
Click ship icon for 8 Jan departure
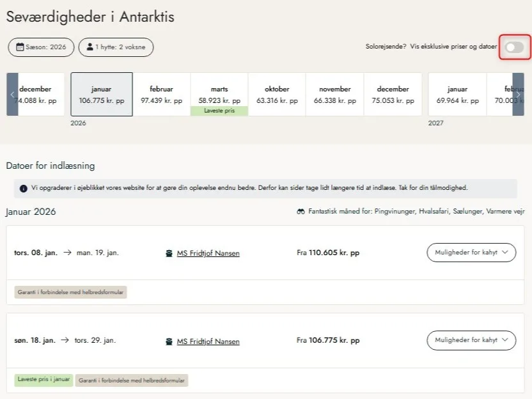click(x=169, y=253)
